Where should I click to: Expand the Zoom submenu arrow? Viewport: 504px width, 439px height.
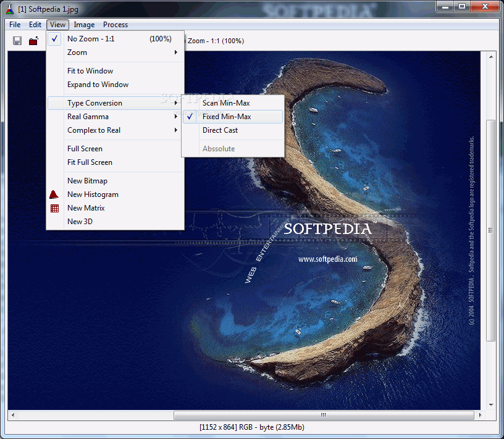click(176, 52)
